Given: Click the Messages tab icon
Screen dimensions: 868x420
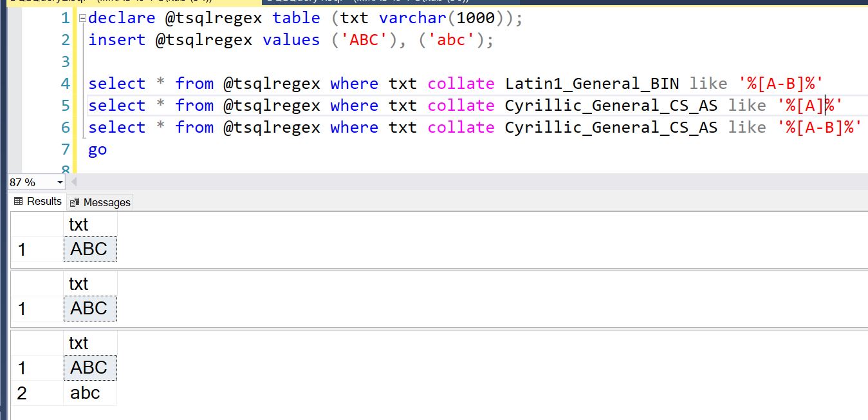Looking at the screenshot, I should click(x=75, y=202).
